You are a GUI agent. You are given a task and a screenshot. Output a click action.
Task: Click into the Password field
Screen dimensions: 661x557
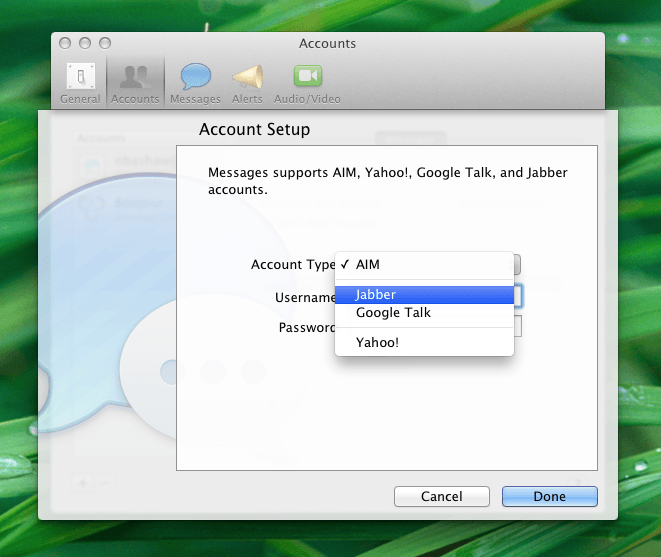(517, 327)
